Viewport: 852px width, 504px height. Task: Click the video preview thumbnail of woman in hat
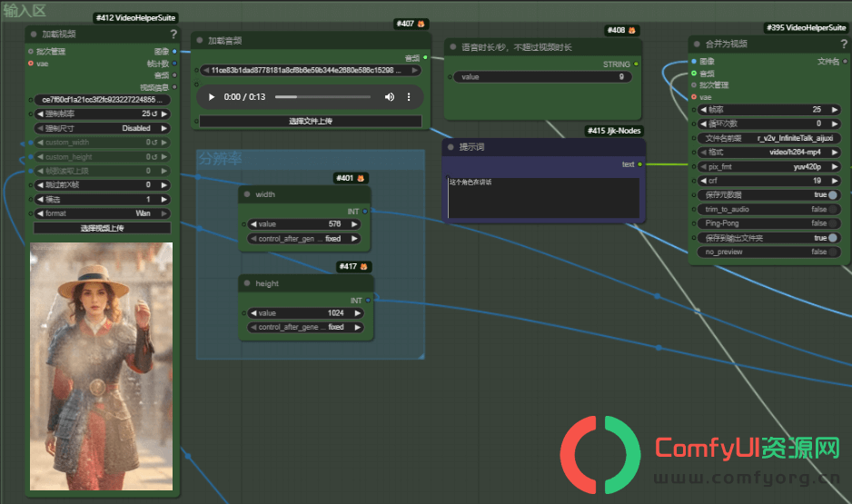click(102, 367)
